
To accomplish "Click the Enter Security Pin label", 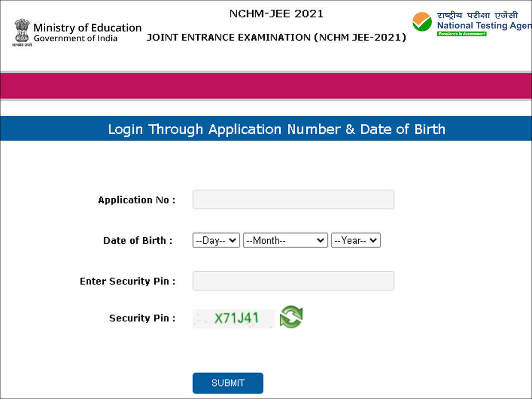I will pyautogui.click(x=127, y=281).
